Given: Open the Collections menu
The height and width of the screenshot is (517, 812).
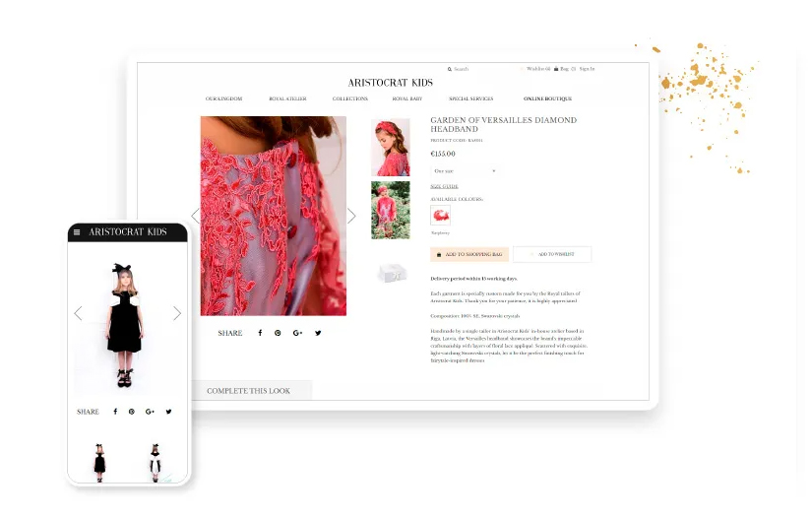Looking at the screenshot, I should [350, 98].
